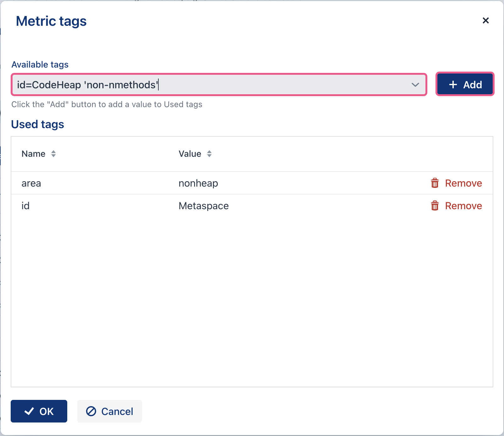Expand the chevron on the tags combo box
Screen dimensions: 504x436
[415, 85]
